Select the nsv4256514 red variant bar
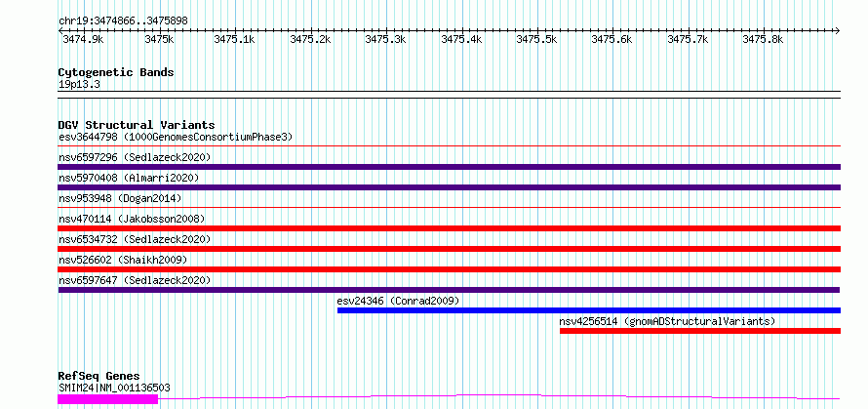 700,331
